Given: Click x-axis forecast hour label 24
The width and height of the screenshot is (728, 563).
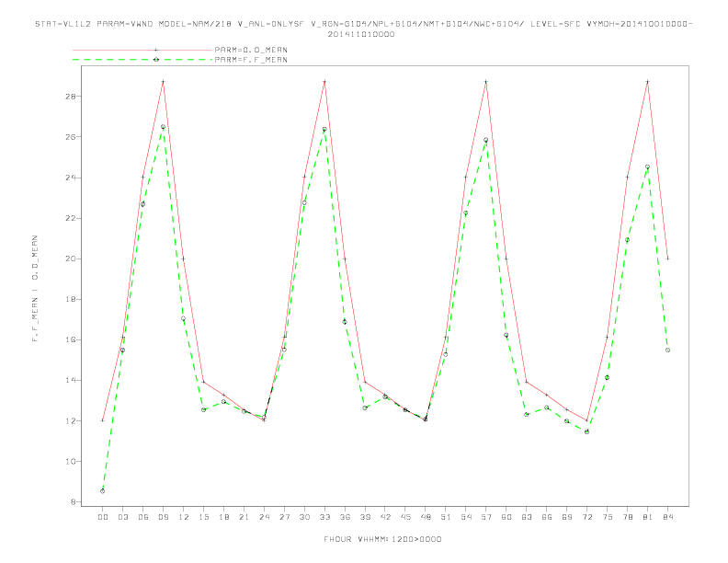Looking at the screenshot, I should click(264, 517).
